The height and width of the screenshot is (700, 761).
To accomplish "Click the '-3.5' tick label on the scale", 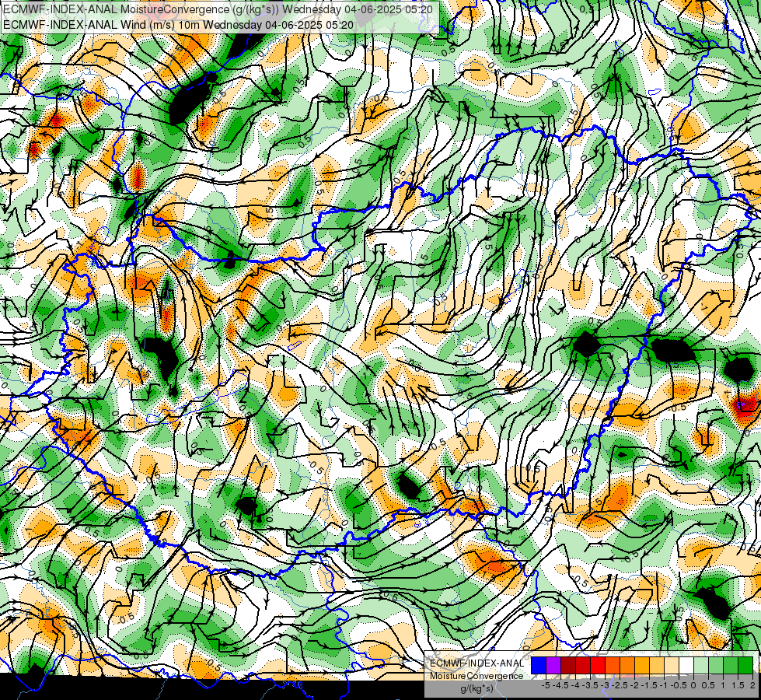I will pyautogui.click(x=591, y=685).
